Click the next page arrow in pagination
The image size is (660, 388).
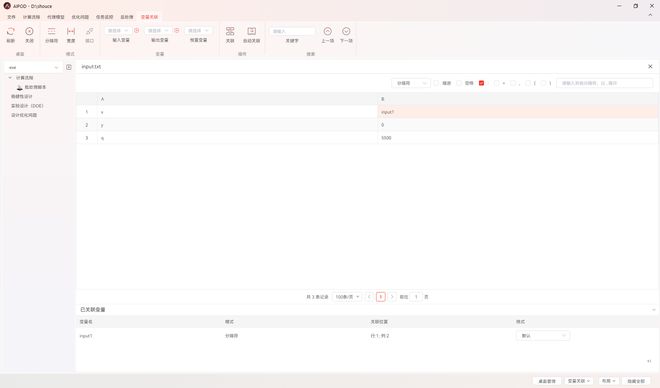point(392,297)
